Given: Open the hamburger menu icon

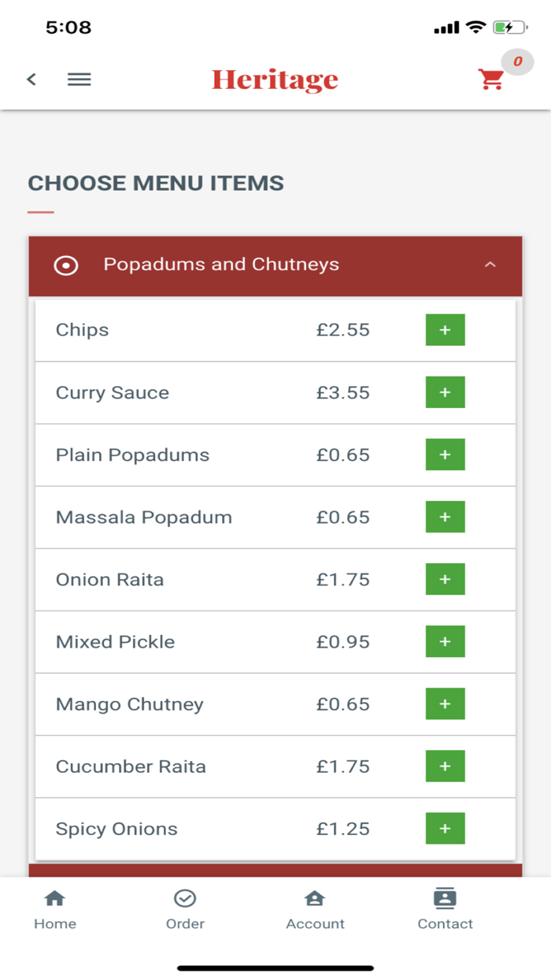Looking at the screenshot, I should [x=79, y=79].
